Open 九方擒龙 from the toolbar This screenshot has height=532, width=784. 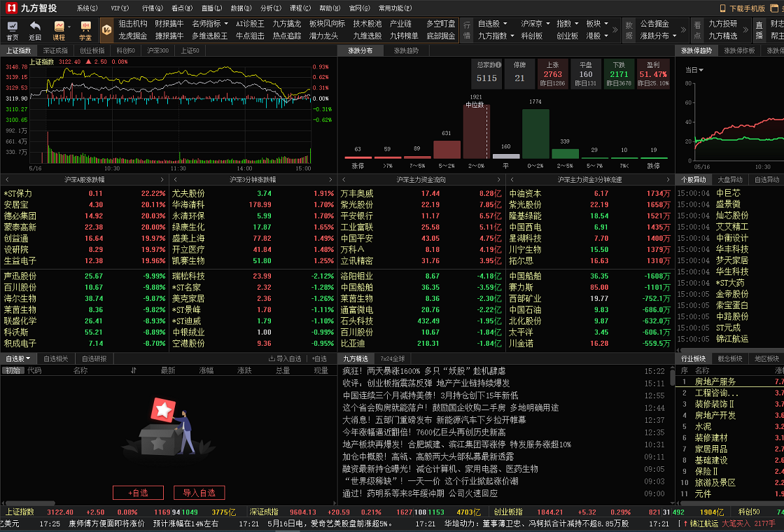287,24
